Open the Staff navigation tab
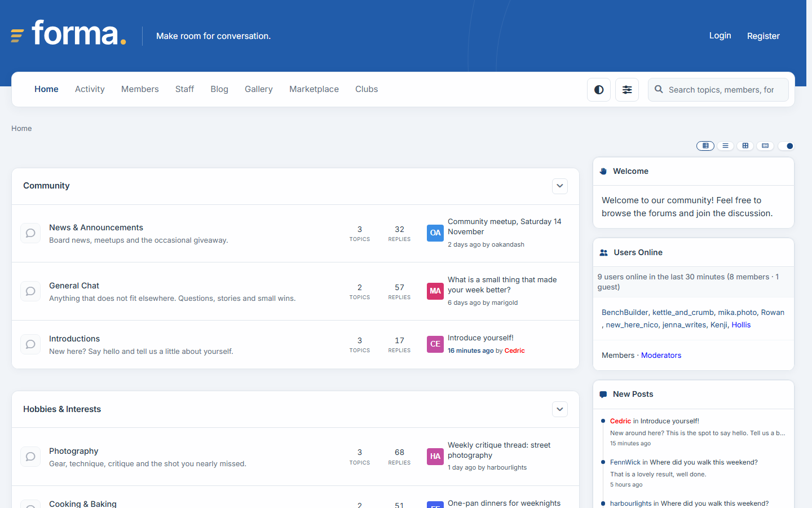The width and height of the screenshot is (812, 508). [184, 89]
